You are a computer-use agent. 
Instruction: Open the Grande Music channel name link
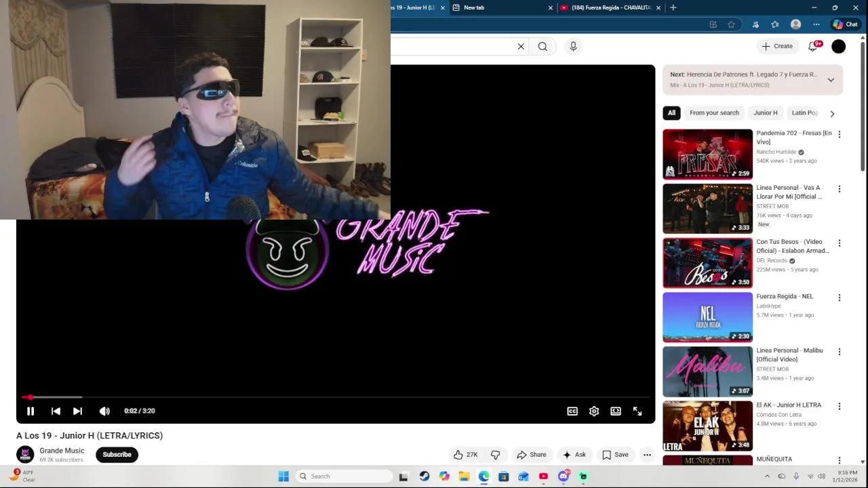click(62, 451)
